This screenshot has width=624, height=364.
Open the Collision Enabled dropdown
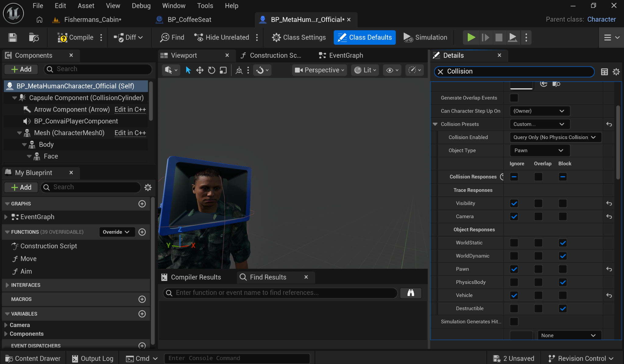555,137
